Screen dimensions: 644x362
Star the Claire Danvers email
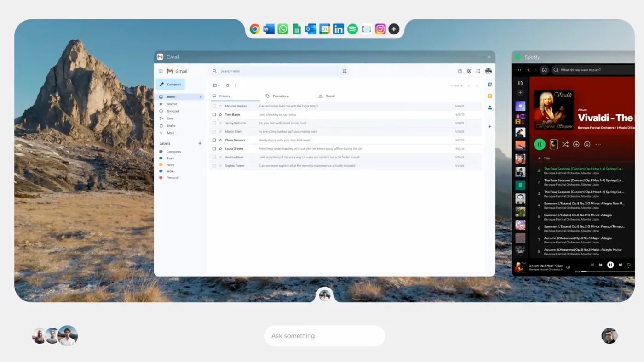(220, 140)
